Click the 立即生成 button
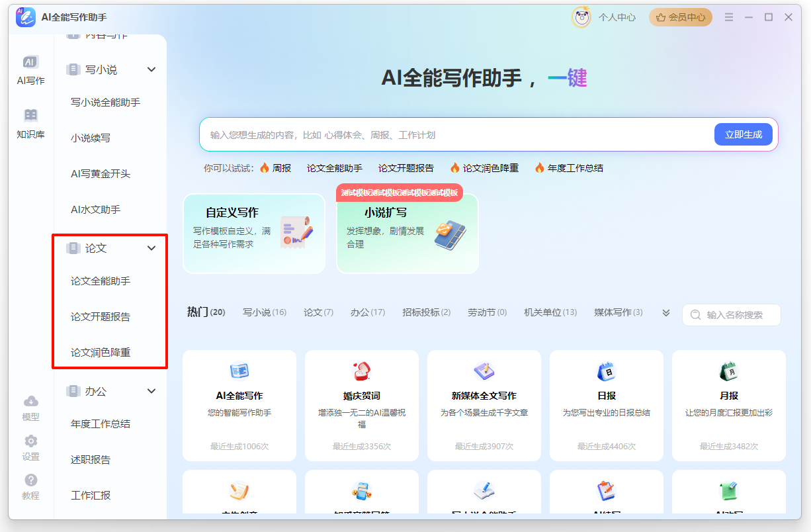811x532 pixels. click(744, 134)
